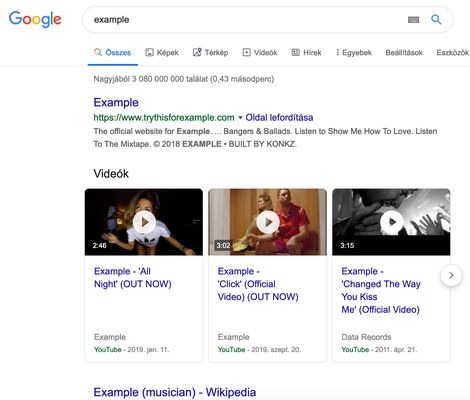Screen dimensions: 470x400
Task: Open the Example - 'Click' (Official Video) link
Action: [x=258, y=284]
